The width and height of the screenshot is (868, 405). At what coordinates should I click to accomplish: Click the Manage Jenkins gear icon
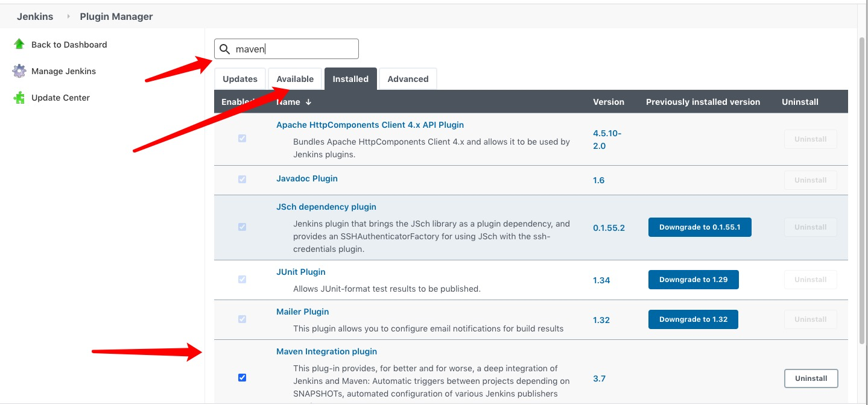point(19,71)
